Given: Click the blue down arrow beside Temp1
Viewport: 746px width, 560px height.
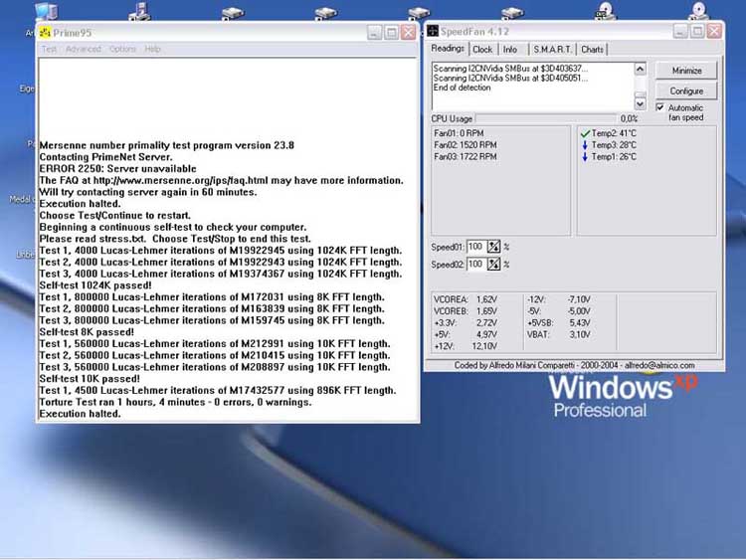Looking at the screenshot, I should coord(585,156).
